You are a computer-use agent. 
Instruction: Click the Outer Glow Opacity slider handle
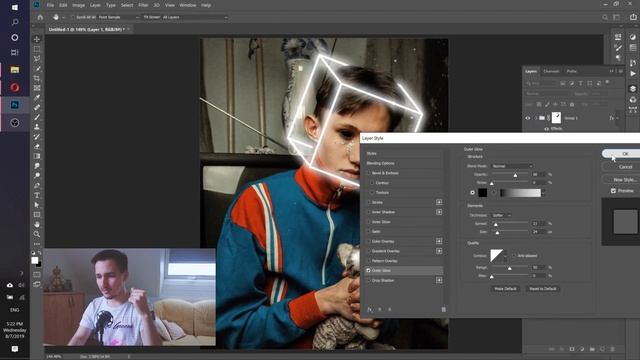click(515, 175)
